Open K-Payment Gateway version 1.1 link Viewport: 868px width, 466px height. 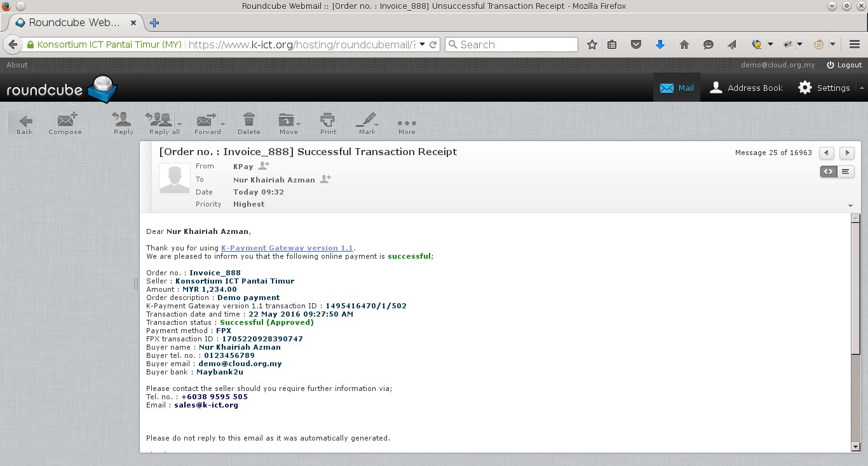tap(287, 248)
